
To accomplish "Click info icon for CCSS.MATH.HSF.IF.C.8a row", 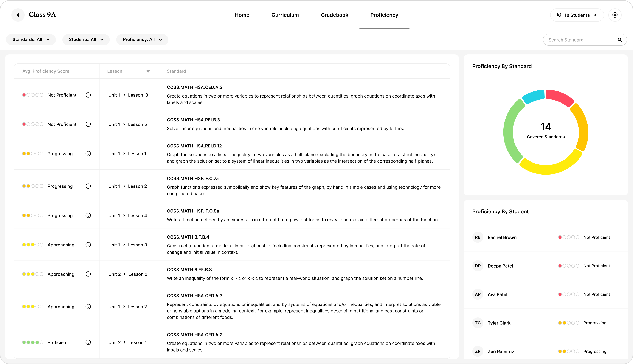I will (88, 215).
